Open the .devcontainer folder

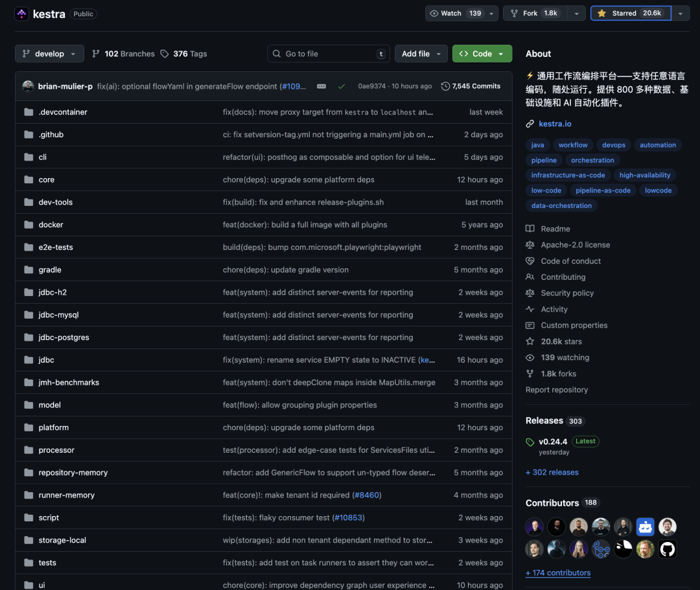click(x=63, y=112)
